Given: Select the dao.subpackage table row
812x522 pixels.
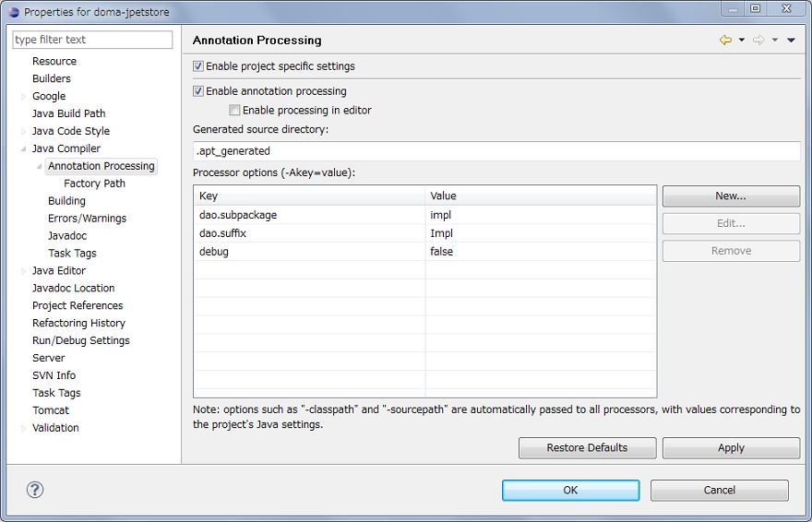Looking at the screenshot, I should (309, 215).
